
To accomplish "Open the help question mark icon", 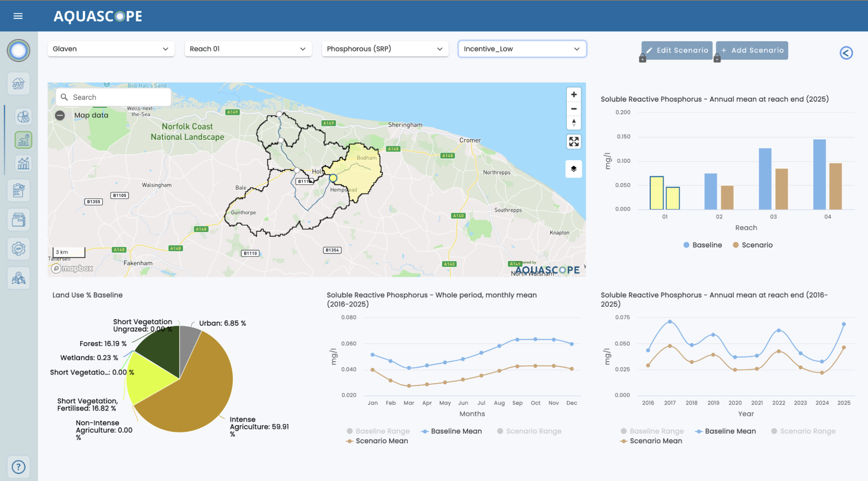I will [x=18, y=467].
